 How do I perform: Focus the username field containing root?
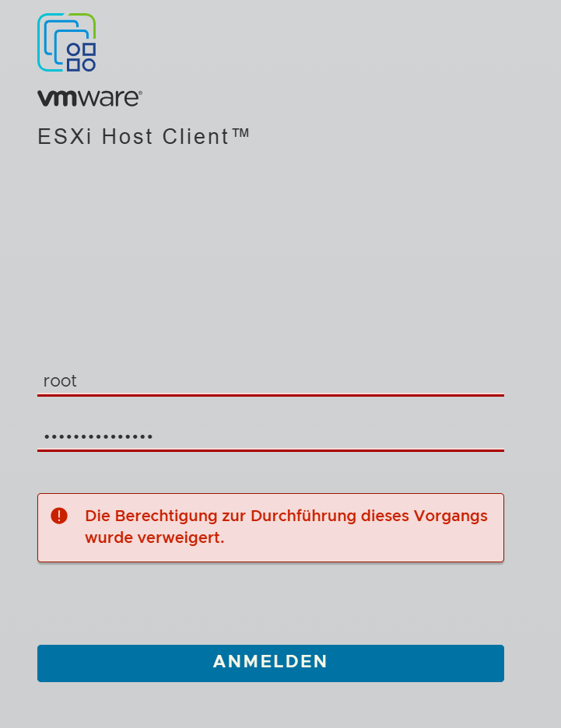coord(271,381)
